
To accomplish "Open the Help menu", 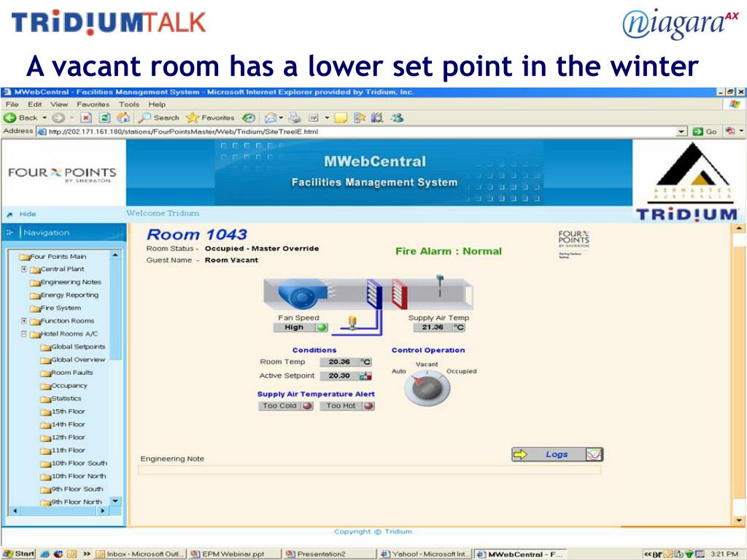I will (157, 104).
